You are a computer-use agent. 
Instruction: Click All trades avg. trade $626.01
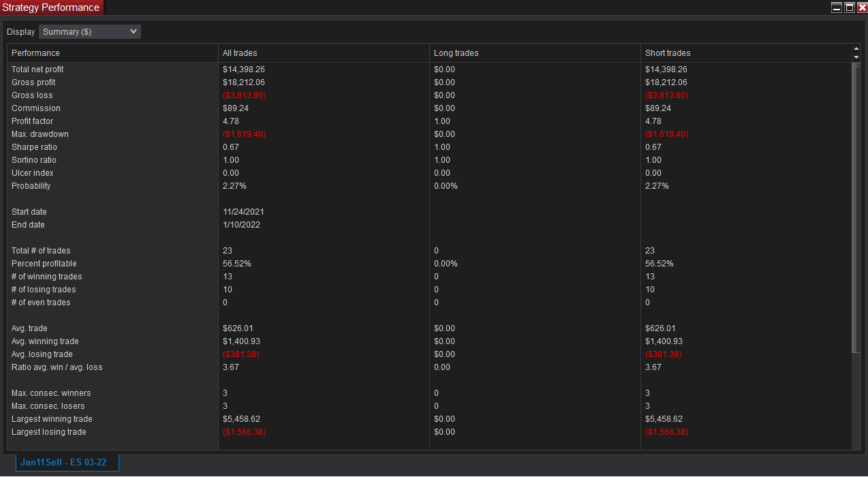[238, 328]
